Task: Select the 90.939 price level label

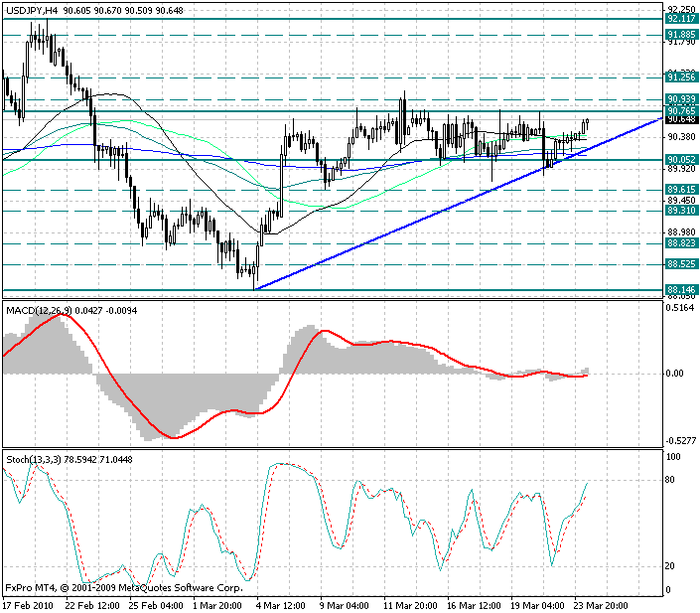Action: [681, 99]
